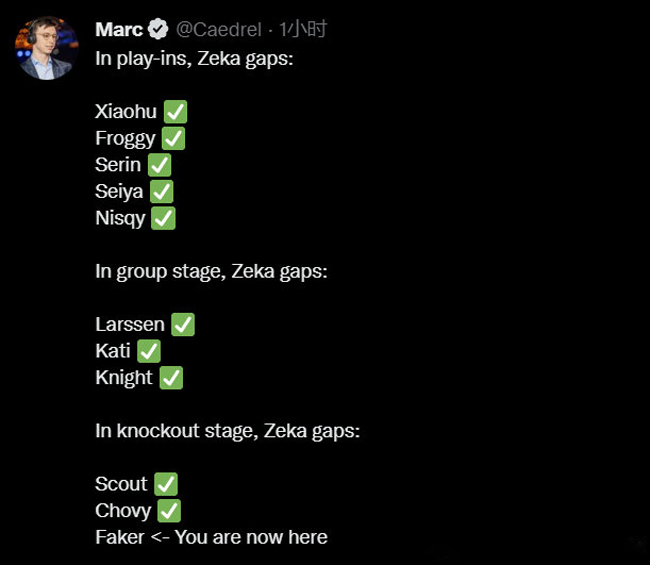Click the green checkmark next to Chovy
650x565 pixels.
(x=169, y=511)
